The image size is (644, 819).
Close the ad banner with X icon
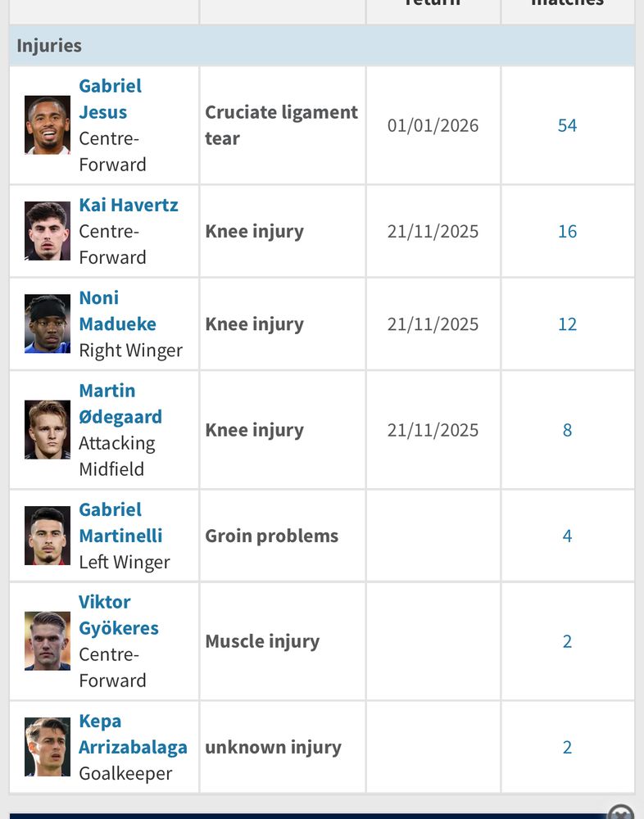(x=621, y=812)
